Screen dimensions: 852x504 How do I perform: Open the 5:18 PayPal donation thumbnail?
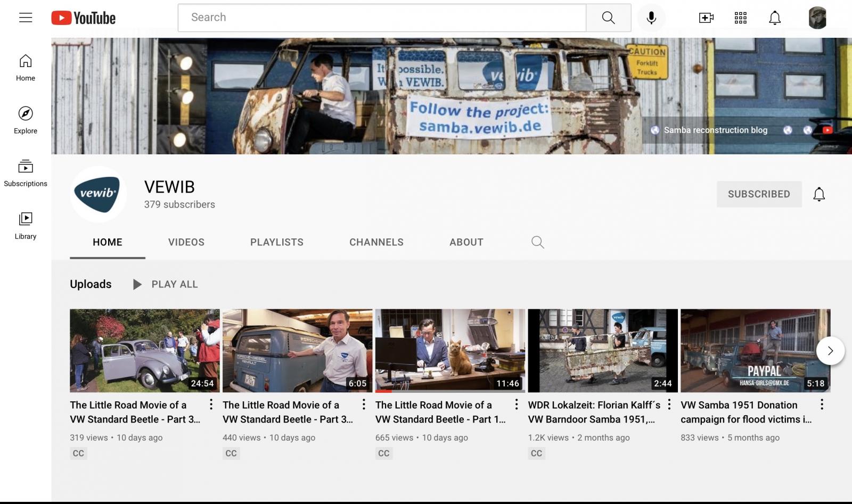coord(755,351)
